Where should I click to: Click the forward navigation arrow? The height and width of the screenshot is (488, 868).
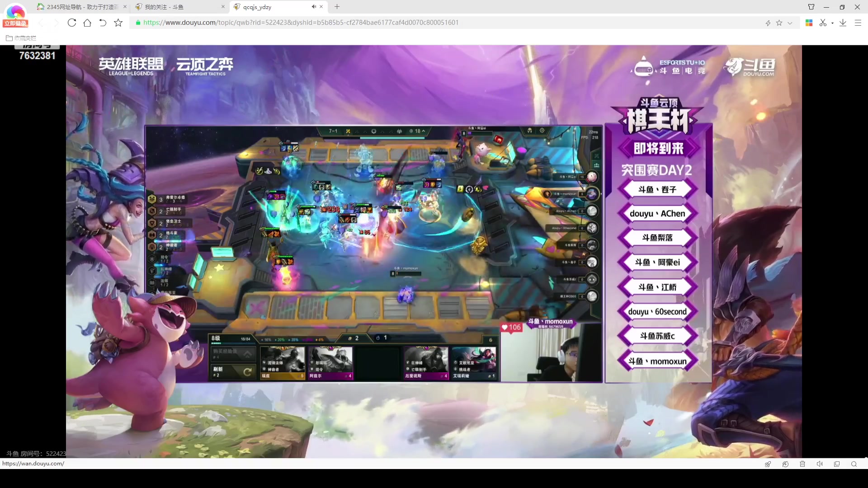[57, 23]
